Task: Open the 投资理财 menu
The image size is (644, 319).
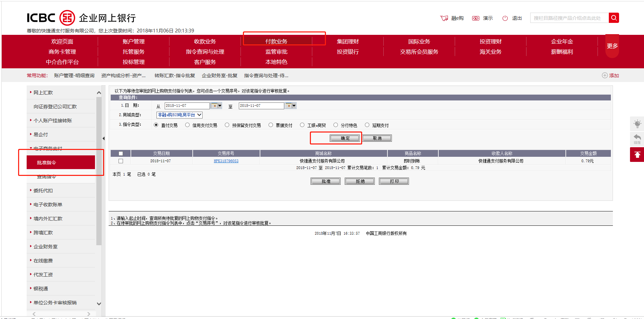Action: click(491, 41)
